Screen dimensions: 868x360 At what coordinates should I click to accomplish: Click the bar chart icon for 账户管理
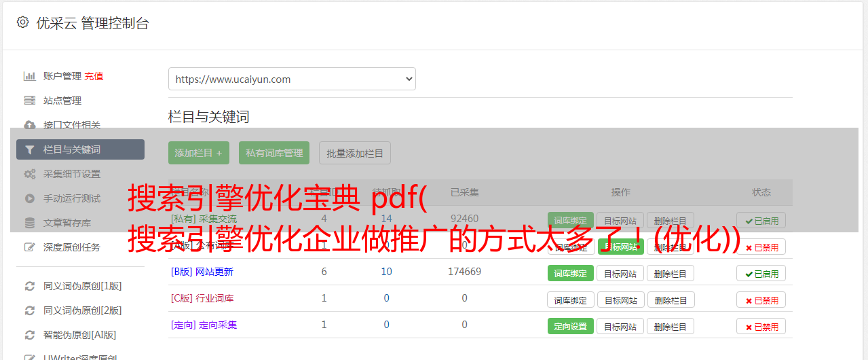click(x=30, y=76)
